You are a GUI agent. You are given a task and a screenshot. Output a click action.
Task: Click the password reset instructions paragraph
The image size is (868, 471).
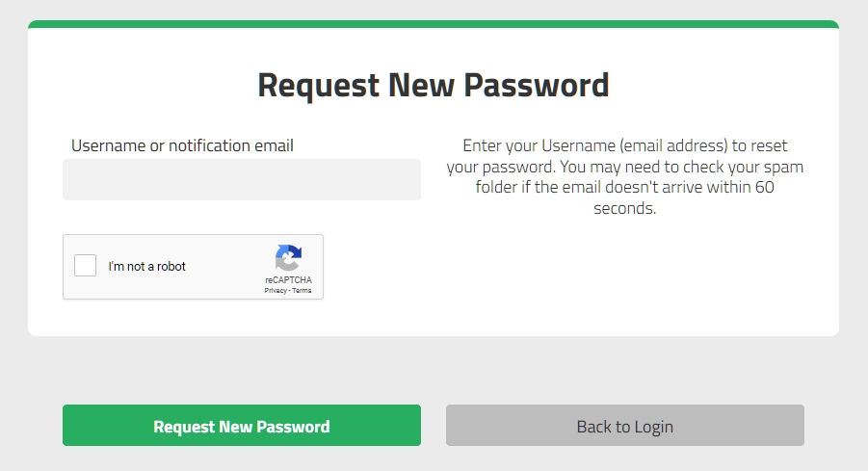click(x=625, y=176)
